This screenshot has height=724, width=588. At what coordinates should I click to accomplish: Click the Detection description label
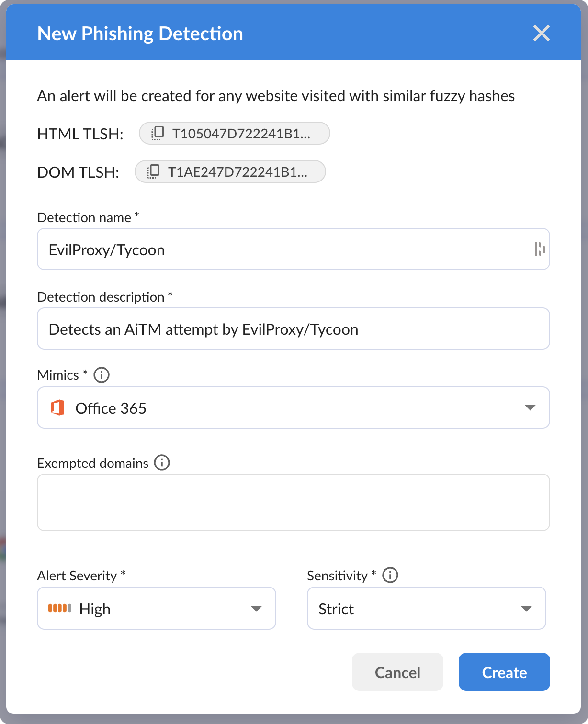[105, 297]
